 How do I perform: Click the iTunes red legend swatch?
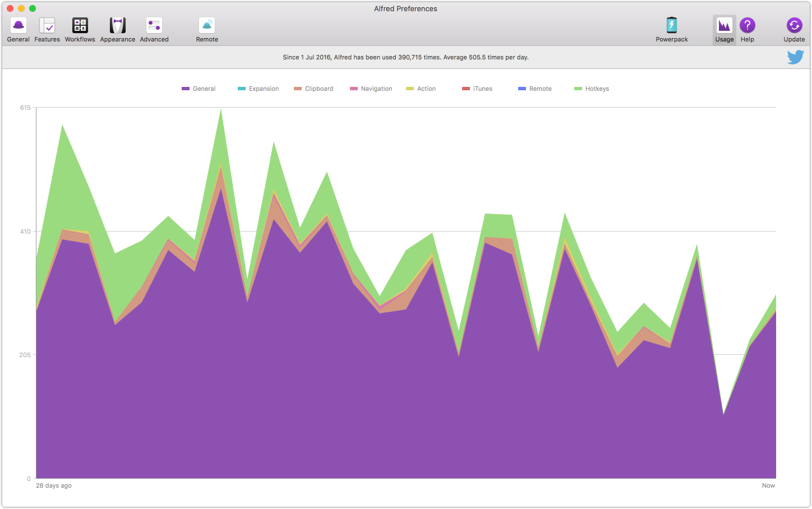pos(466,89)
